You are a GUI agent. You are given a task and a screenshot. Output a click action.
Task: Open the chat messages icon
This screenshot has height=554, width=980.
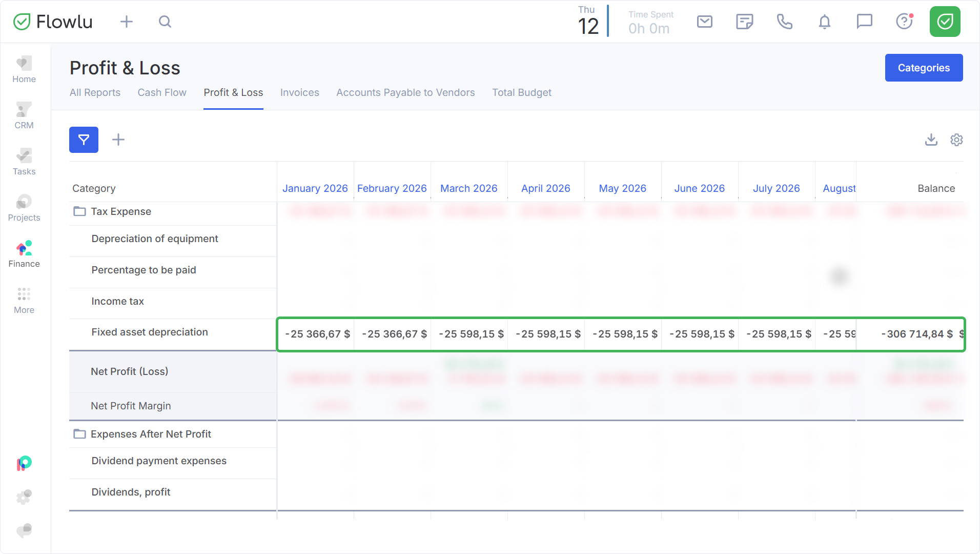pos(864,22)
